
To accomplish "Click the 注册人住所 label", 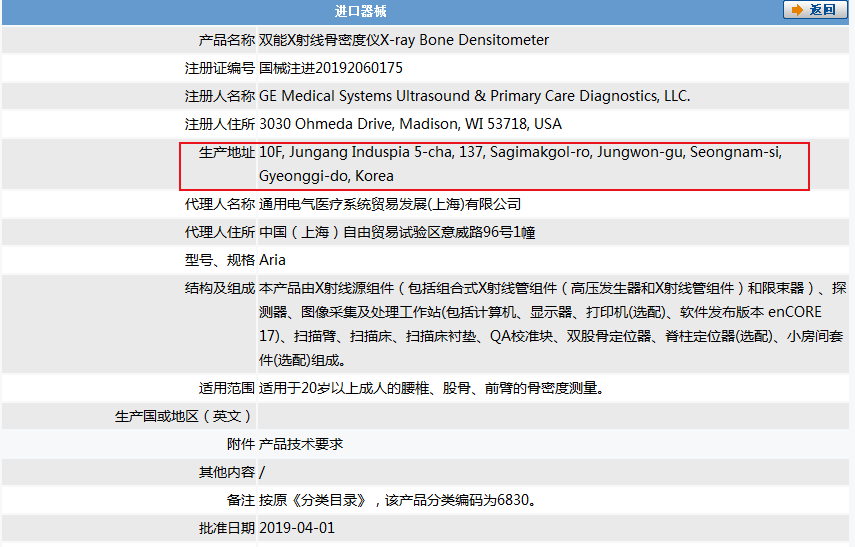I will [220, 124].
